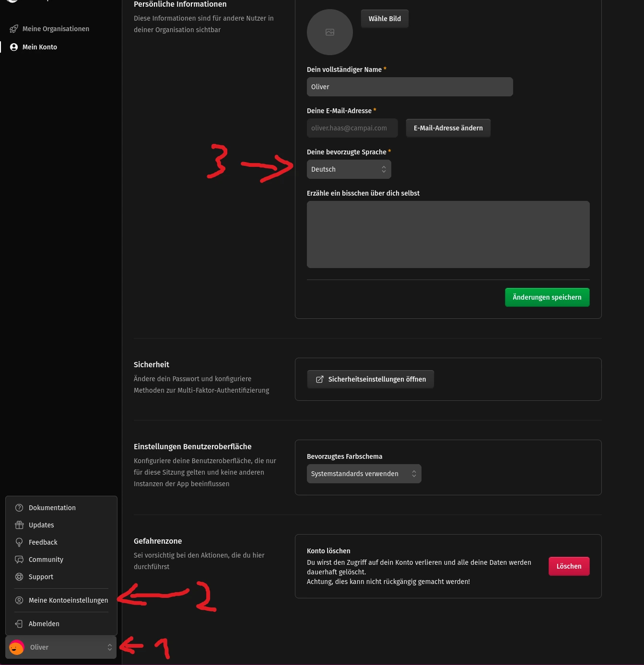The image size is (644, 665).
Task: Open Meine Kontoeinstellungen from the menu
Action: click(x=68, y=600)
